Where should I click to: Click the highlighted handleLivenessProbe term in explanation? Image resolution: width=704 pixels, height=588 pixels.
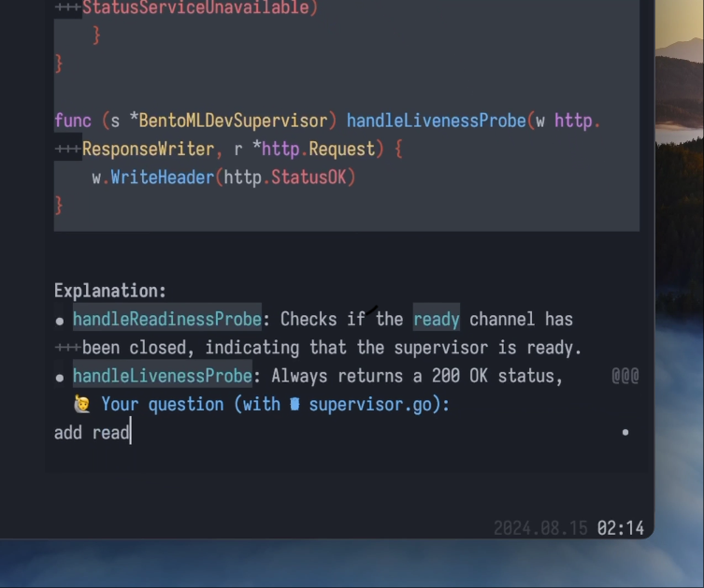(162, 376)
